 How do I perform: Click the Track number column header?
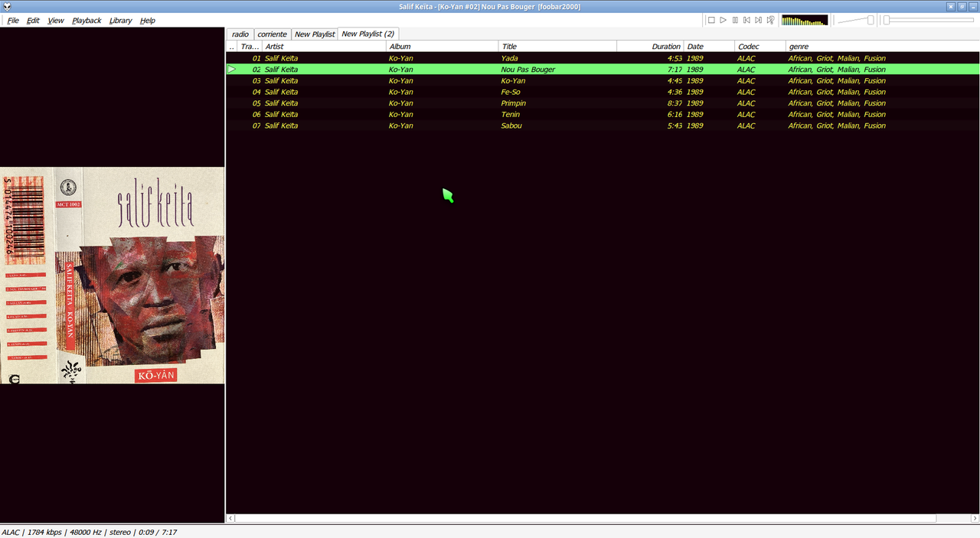(x=250, y=47)
